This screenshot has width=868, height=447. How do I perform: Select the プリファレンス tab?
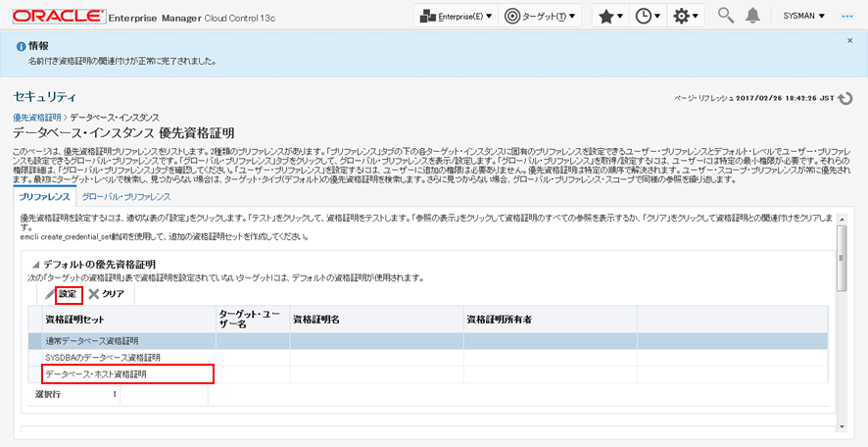click(x=44, y=197)
